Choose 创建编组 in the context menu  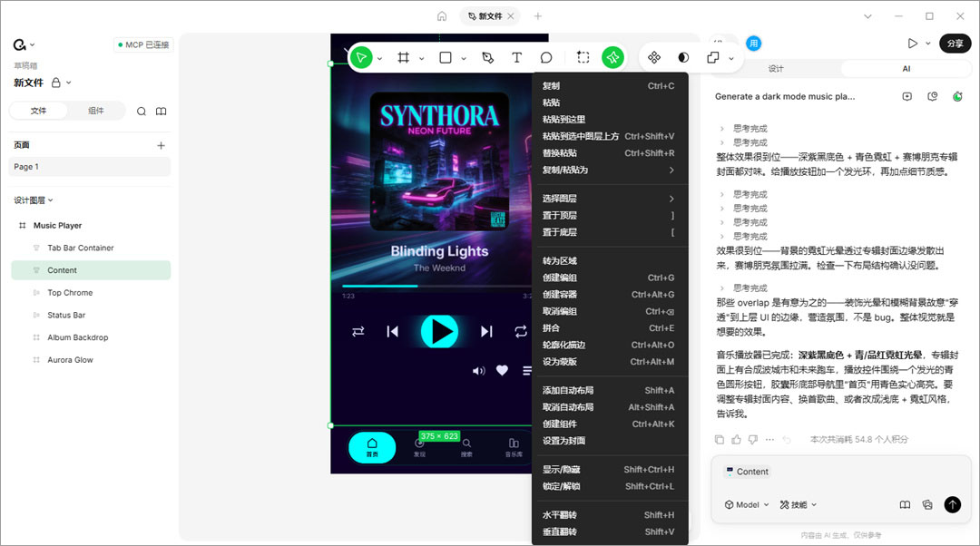610,278
